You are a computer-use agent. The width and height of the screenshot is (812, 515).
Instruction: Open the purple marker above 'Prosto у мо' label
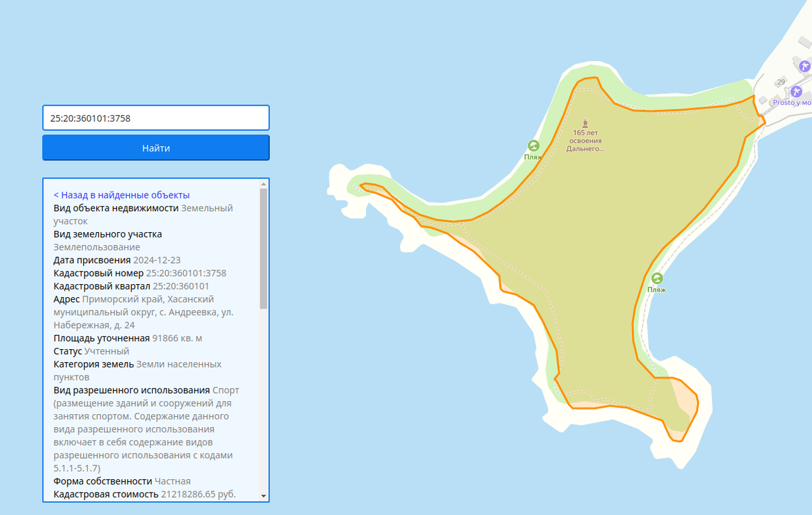coord(796,91)
